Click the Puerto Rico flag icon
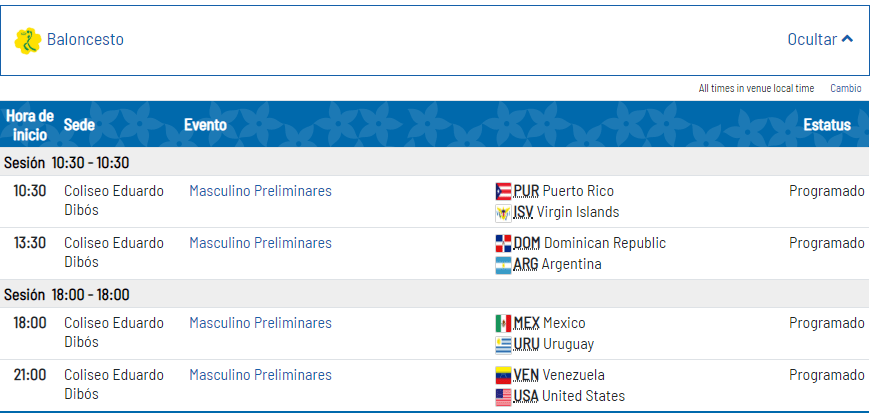 tap(503, 192)
